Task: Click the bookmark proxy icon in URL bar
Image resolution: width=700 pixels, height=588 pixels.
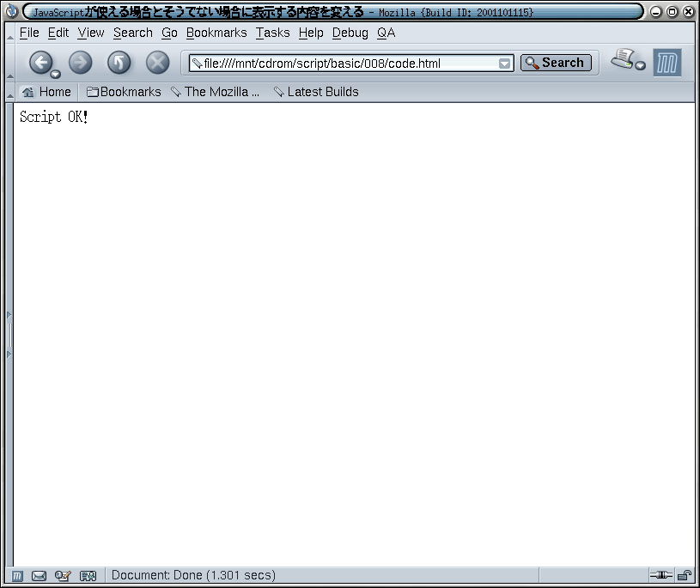Action: (197, 64)
